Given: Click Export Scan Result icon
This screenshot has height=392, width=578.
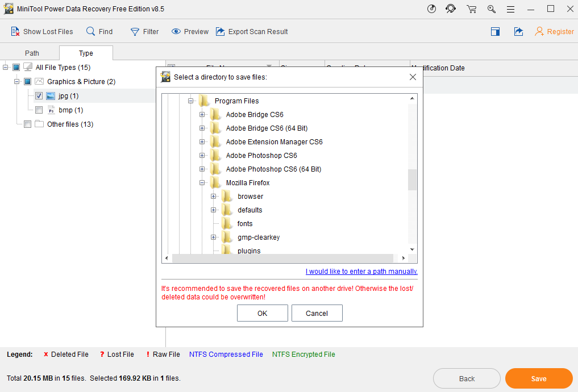Looking at the screenshot, I should 221,32.
